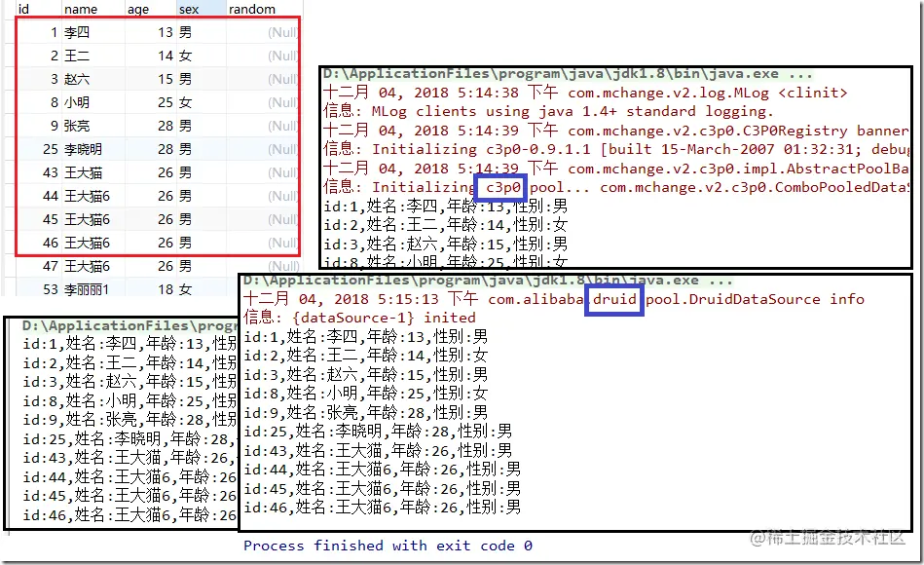Click the id:46 line in left console
Screen dimensions: 924x565
(129, 515)
